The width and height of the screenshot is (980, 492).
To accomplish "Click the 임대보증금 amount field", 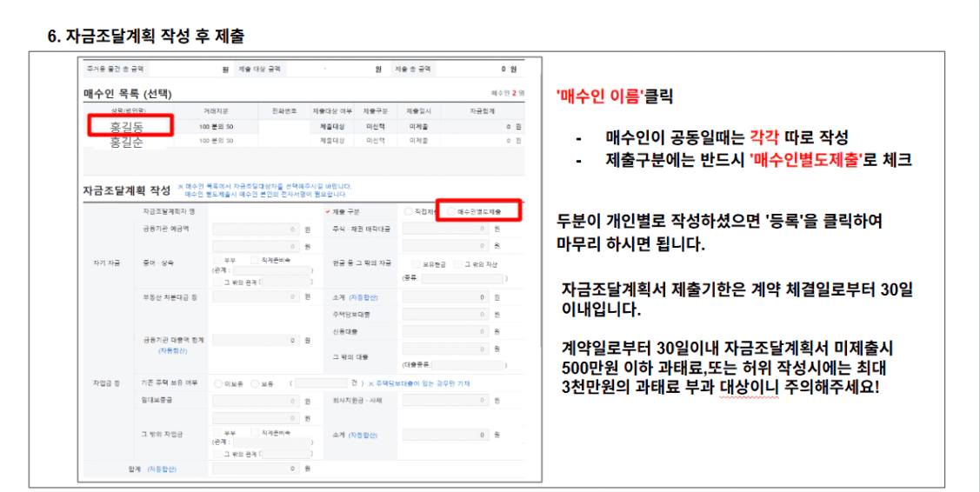I will point(256,401).
